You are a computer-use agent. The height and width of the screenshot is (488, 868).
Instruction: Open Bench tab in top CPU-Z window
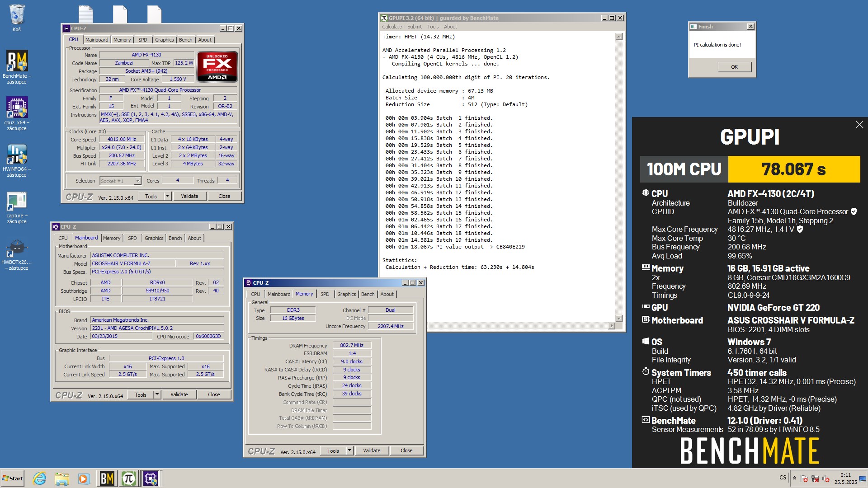click(185, 40)
